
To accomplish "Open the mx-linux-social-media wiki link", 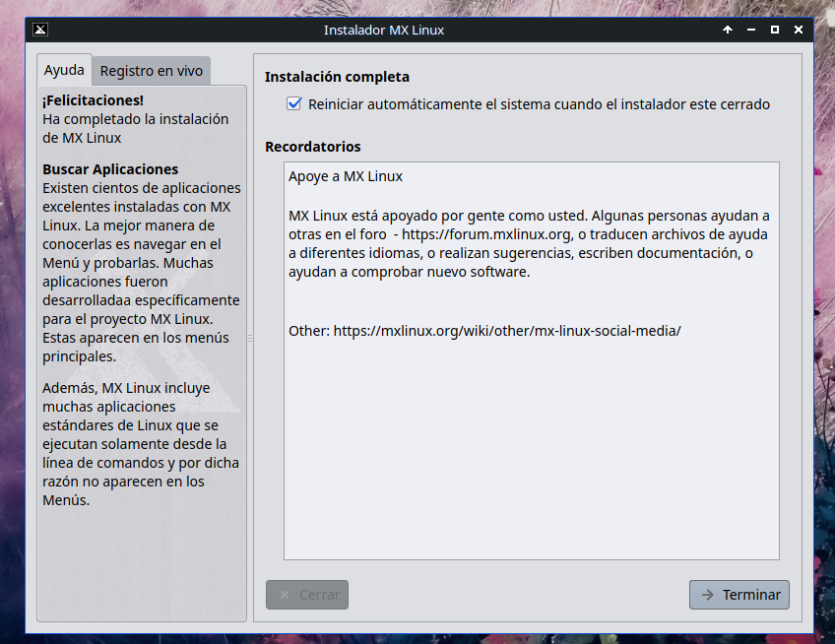I will point(507,331).
